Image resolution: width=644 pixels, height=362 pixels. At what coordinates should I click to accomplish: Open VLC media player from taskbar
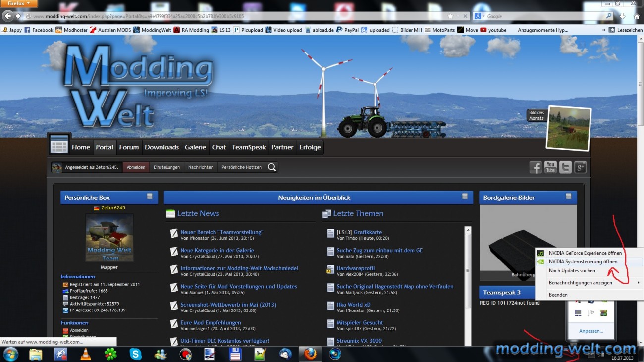coord(86,354)
